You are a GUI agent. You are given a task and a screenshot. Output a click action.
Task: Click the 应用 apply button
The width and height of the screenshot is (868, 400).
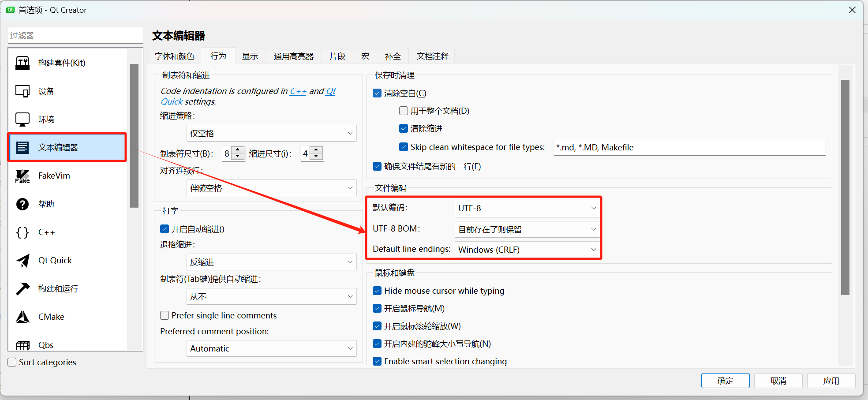point(831,381)
